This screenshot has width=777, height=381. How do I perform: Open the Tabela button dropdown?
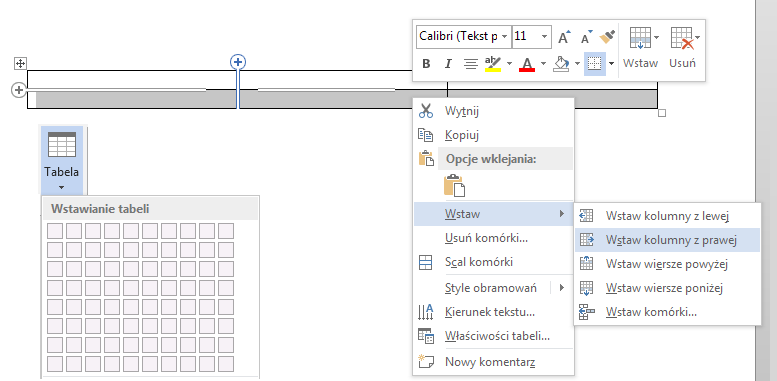[x=61, y=187]
